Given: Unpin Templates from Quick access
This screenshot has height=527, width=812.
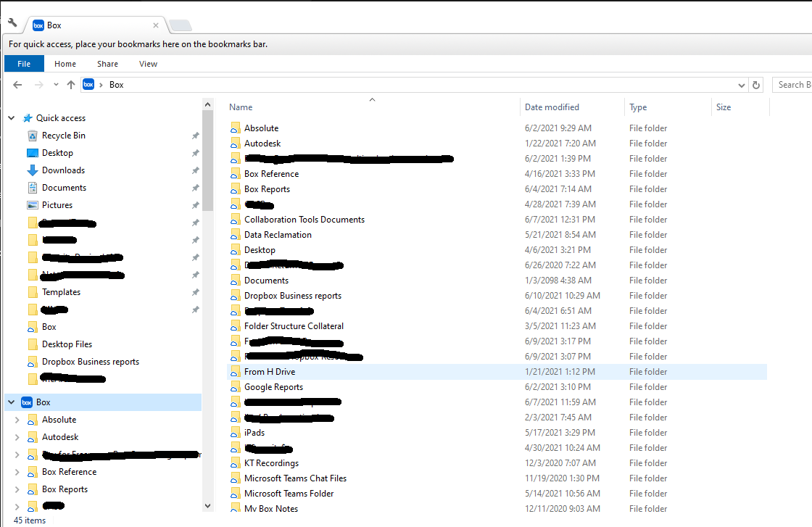Looking at the screenshot, I should pyautogui.click(x=195, y=291).
